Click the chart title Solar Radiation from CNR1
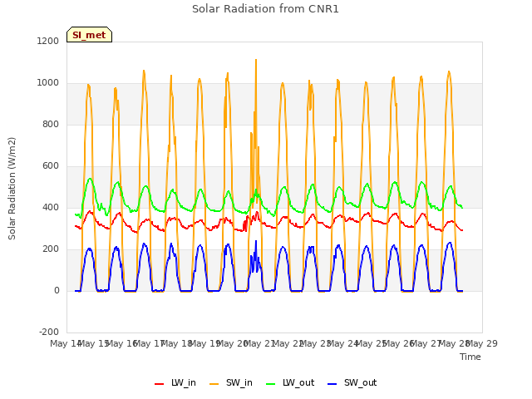The image size is (532, 399). 265,9
